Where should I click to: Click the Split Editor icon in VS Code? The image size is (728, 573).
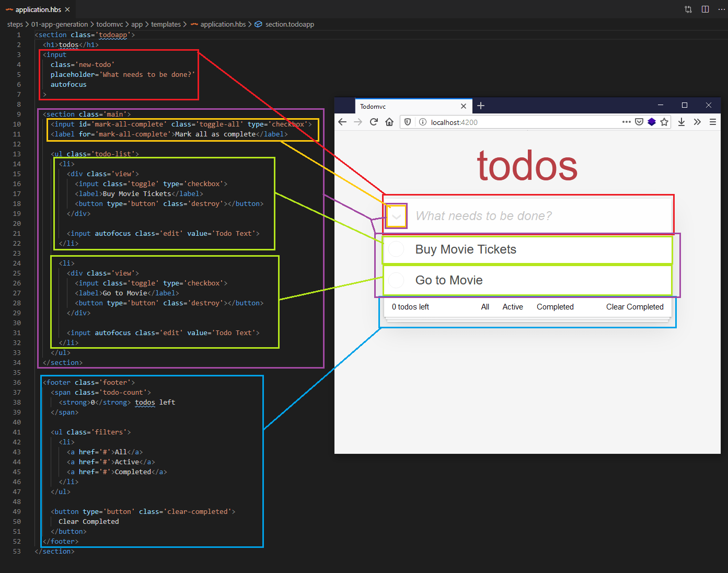[705, 9]
